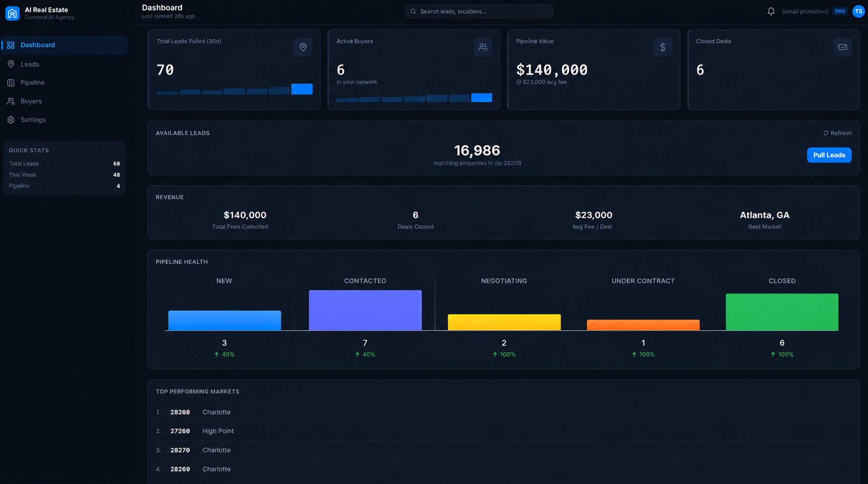Select the 27260 High Point market row

pyautogui.click(x=504, y=431)
